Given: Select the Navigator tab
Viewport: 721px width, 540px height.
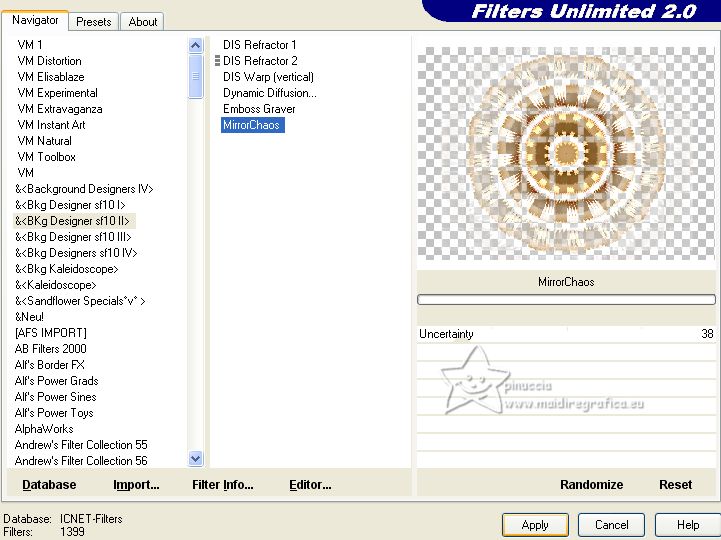Looking at the screenshot, I should click(x=35, y=20).
